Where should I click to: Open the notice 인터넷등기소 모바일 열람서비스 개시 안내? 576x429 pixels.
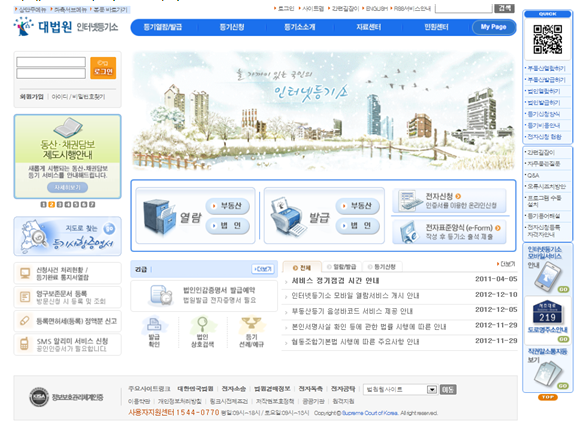(355, 296)
